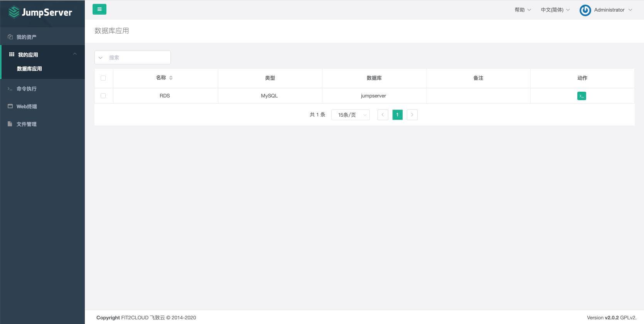Expand the search filter dropdown arrow
The height and width of the screenshot is (324, 644).
coord(101,58)
